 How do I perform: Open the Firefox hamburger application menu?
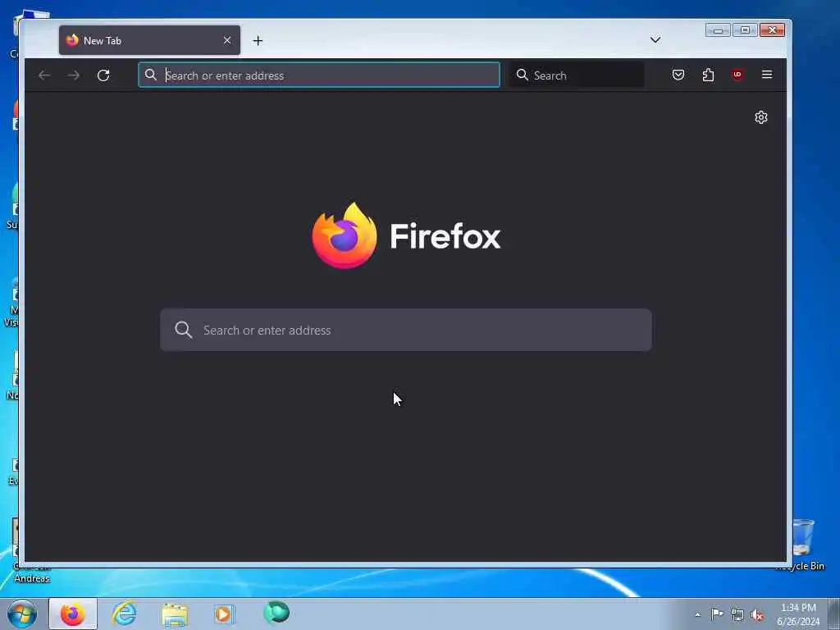[767, 75]
